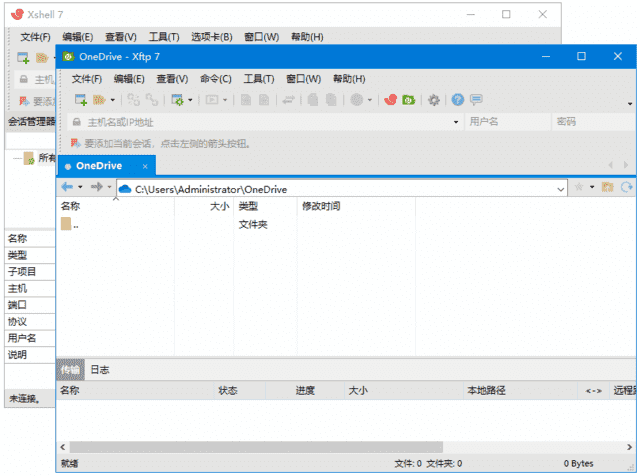Open the 选项卡(B) menu in Xshell
640x476 pixels.
[211, 37]
